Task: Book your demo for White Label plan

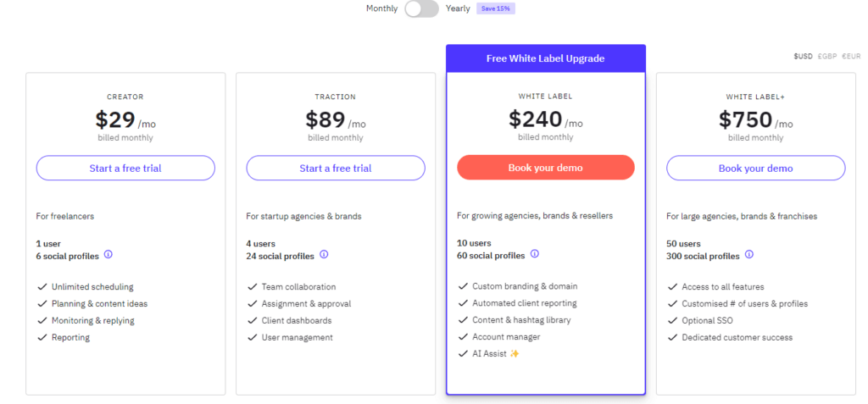Action: 545,168
